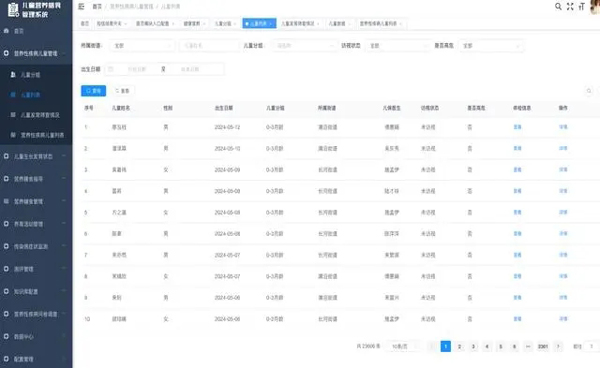
Task: Open the 10条/页 page size dropdown
Action: tap(403, 346)
